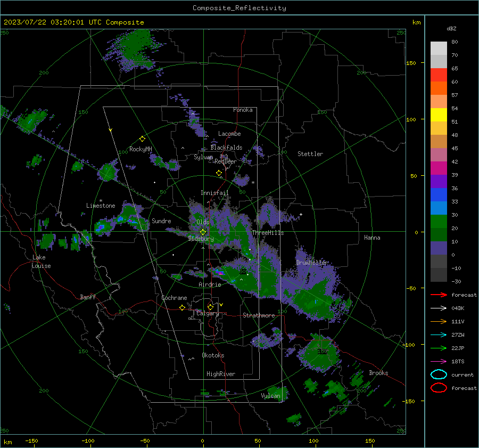Click the Olds city label
479x448 pixels.
click(x=203, y=222)
